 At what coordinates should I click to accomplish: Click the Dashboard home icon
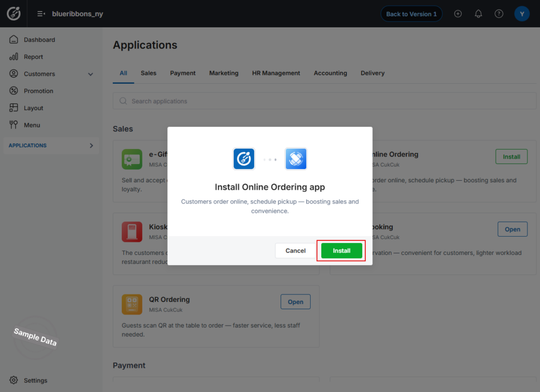13,40
